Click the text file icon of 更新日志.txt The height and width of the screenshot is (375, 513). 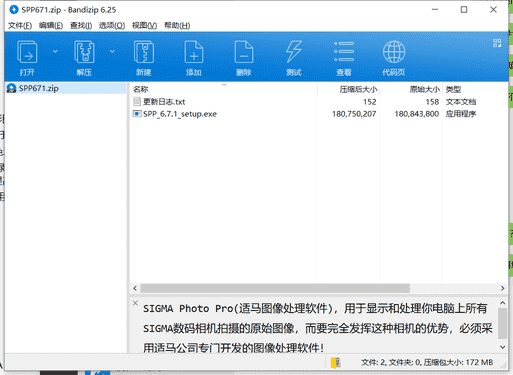(137, 101)
